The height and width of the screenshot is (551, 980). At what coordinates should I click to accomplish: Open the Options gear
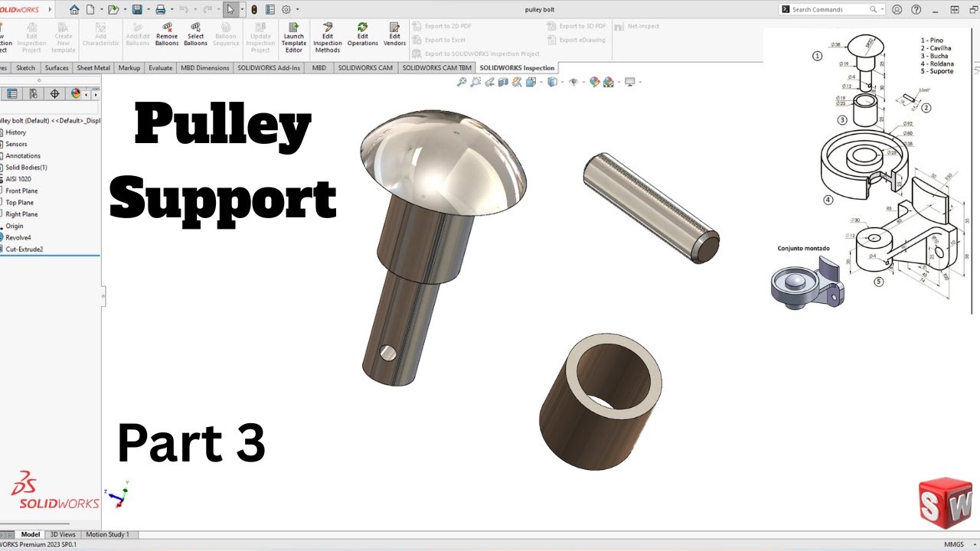coord(286,9)
